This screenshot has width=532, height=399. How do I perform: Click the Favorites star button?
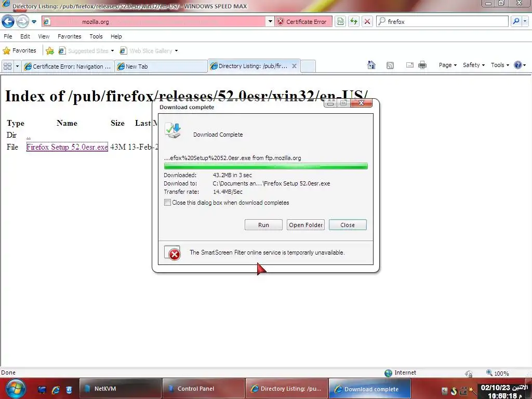19,50
